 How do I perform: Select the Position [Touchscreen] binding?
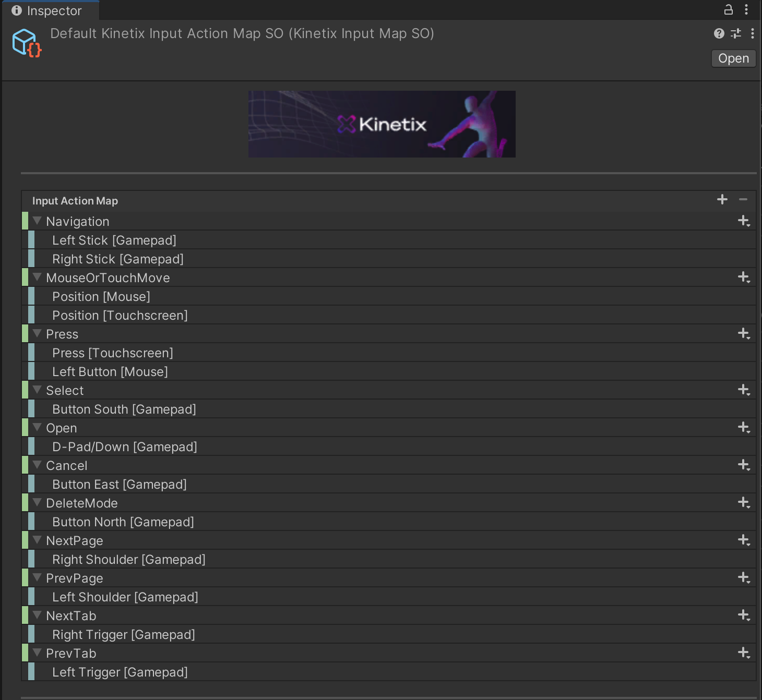point(391,315)
